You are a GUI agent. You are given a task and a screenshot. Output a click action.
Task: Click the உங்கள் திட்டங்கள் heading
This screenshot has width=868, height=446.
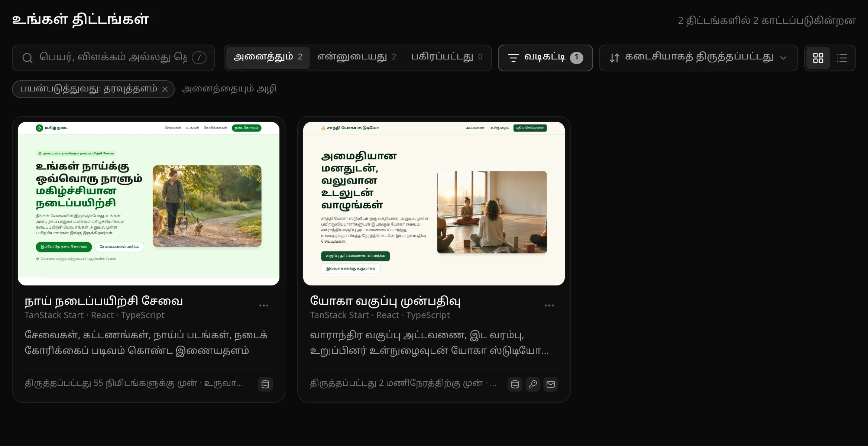click(x=80, y=19)
